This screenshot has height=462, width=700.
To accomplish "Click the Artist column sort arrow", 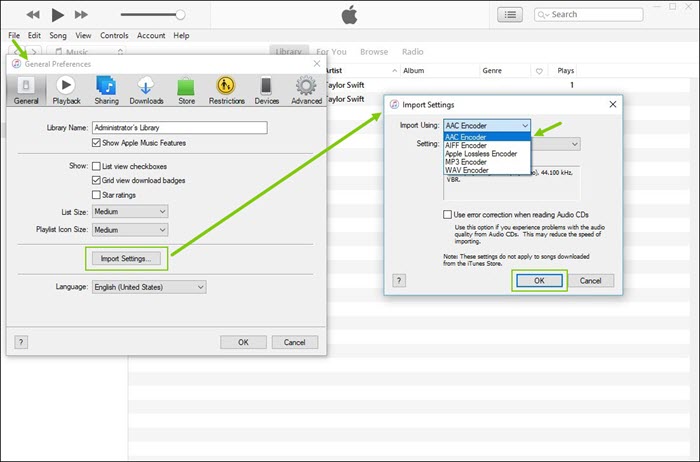I will [x=394, y=71].
